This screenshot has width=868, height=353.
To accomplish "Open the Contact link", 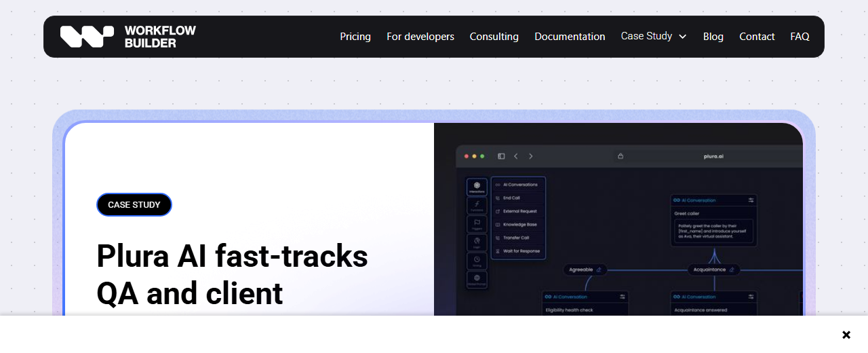I will pyautogui.click(x=757, y=37).
